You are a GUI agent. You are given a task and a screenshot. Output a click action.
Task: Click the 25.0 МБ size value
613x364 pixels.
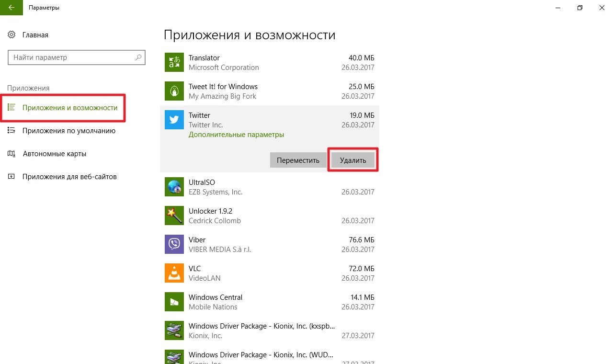pos(362,87)
